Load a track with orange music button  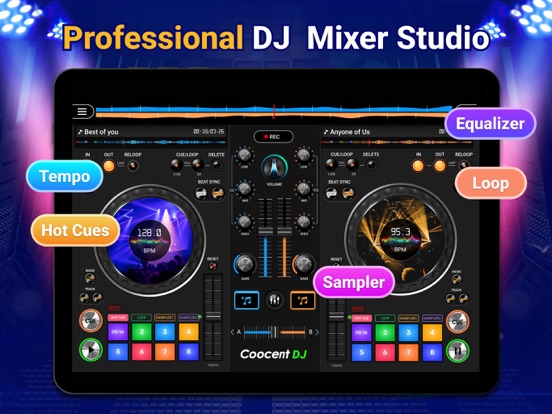pyautogui.click(x=302, y=300)
